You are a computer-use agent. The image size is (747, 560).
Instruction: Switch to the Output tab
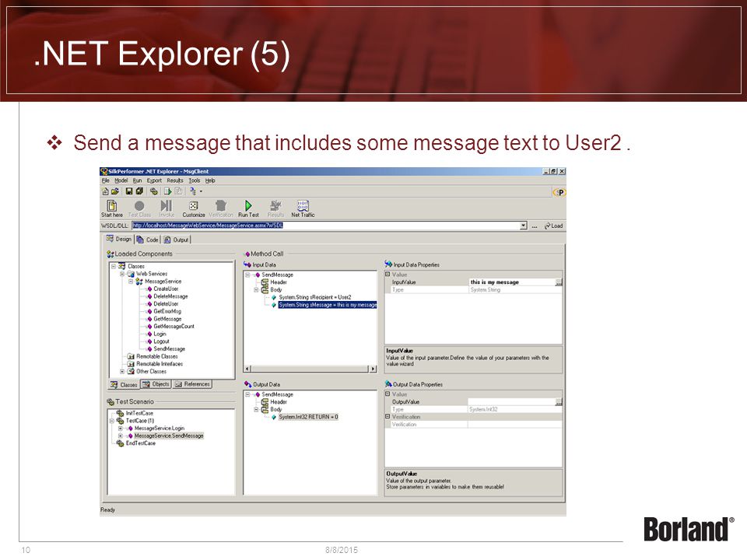[177, 240]
